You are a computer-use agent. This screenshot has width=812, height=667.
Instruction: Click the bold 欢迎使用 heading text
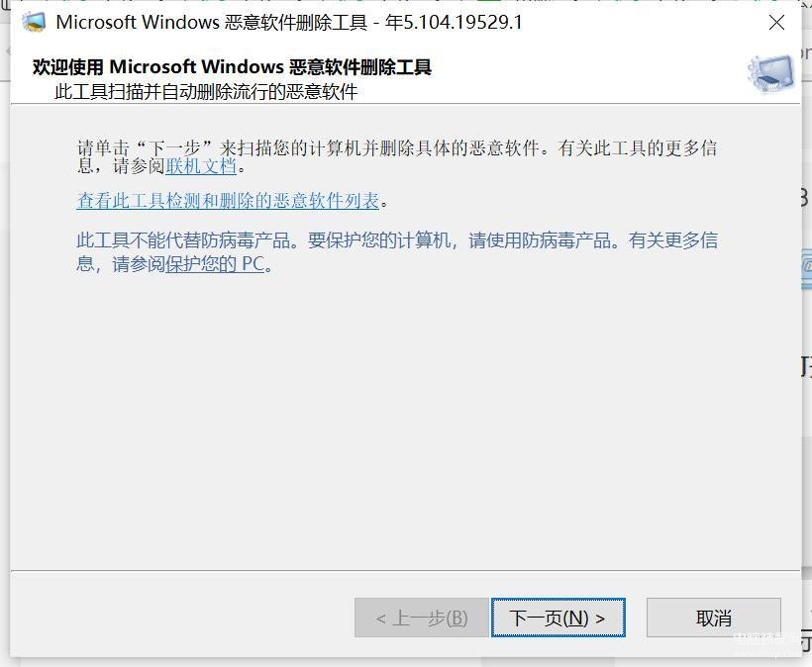pyautogui.click(x=232, y=66)
